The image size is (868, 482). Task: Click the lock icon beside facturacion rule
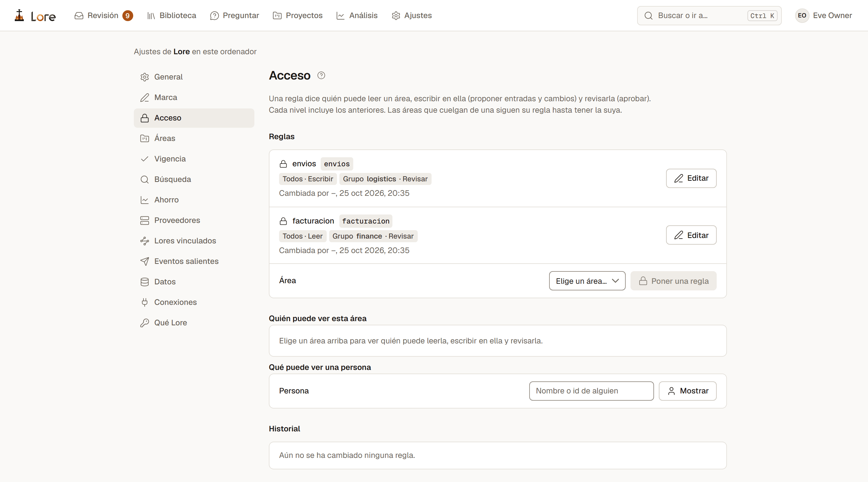pyautogui.click(x=283, y=221)
